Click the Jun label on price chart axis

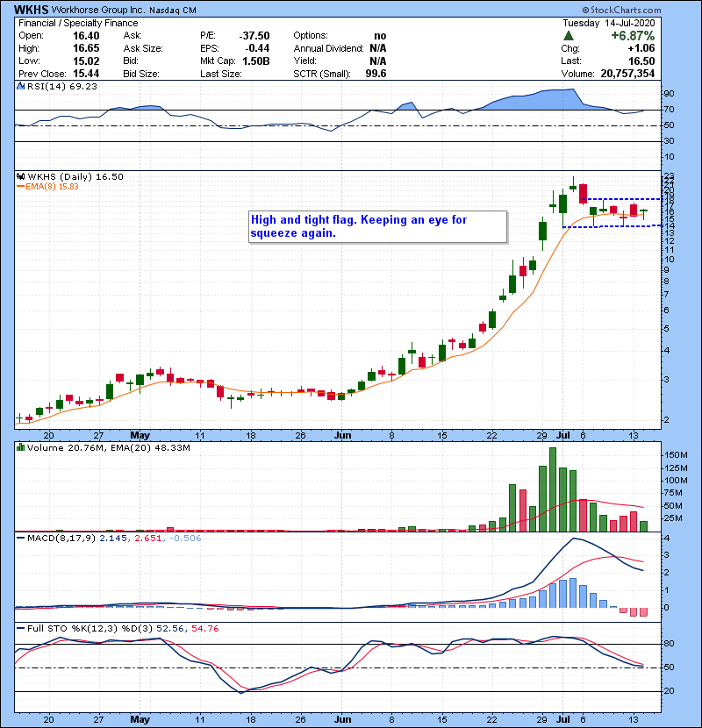click(342, 436)
